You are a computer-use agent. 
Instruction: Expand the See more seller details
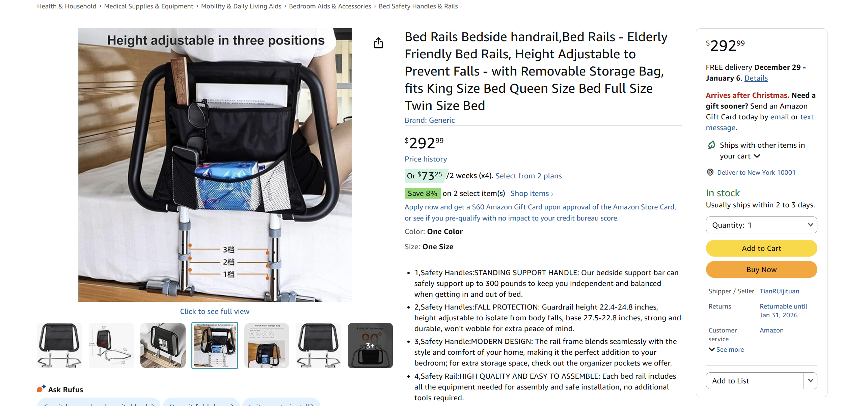[726, 349]
